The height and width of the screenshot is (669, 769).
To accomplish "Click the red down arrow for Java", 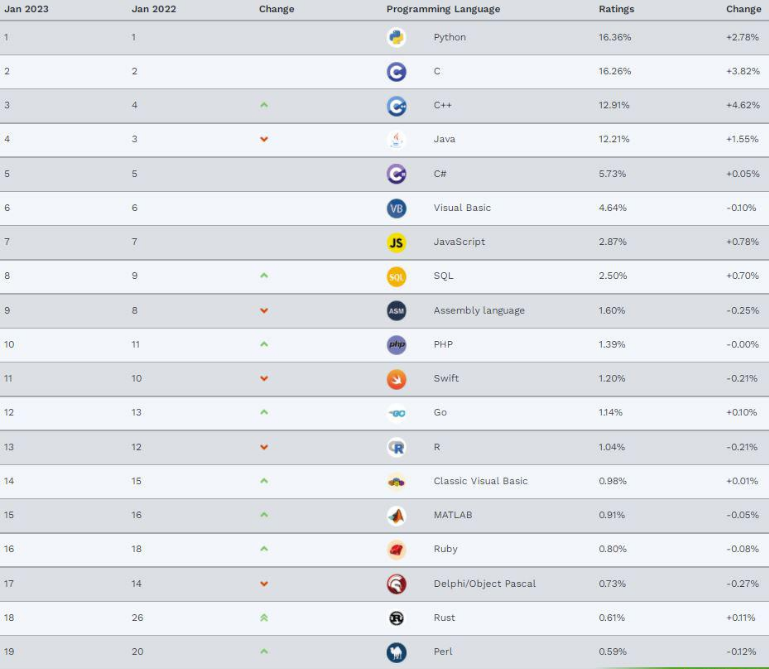I will pyautogui.click(x=264, y=139).
